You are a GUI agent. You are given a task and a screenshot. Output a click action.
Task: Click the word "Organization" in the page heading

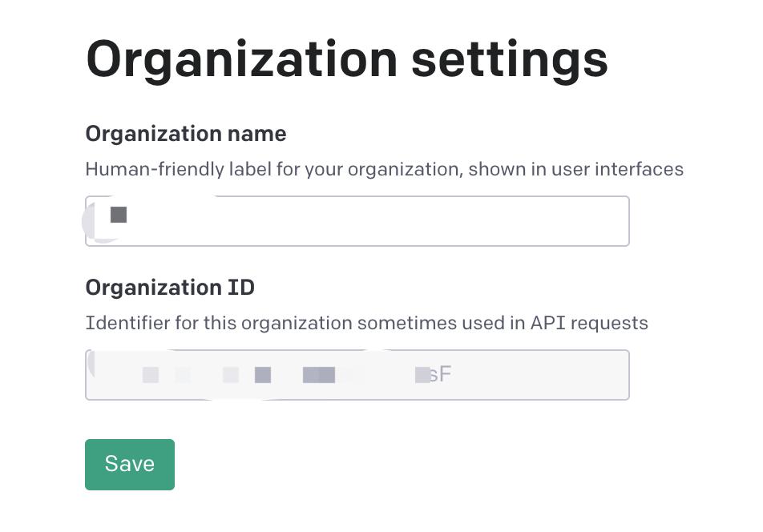coord(241,59)
